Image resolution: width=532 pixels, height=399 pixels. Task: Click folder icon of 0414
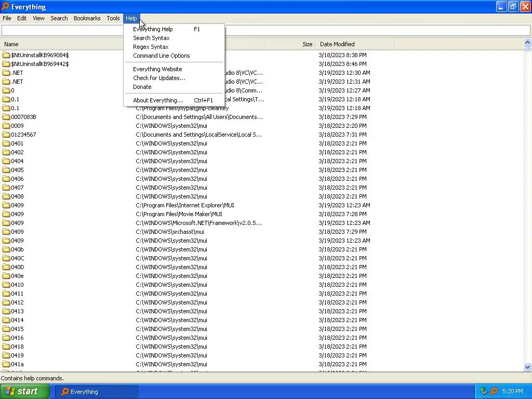6,320
